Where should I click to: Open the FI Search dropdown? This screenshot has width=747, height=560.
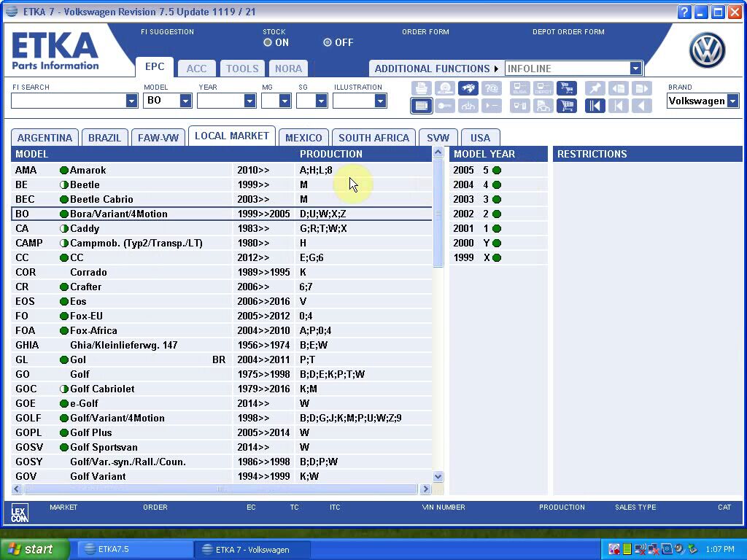click(x=131, y=101)
